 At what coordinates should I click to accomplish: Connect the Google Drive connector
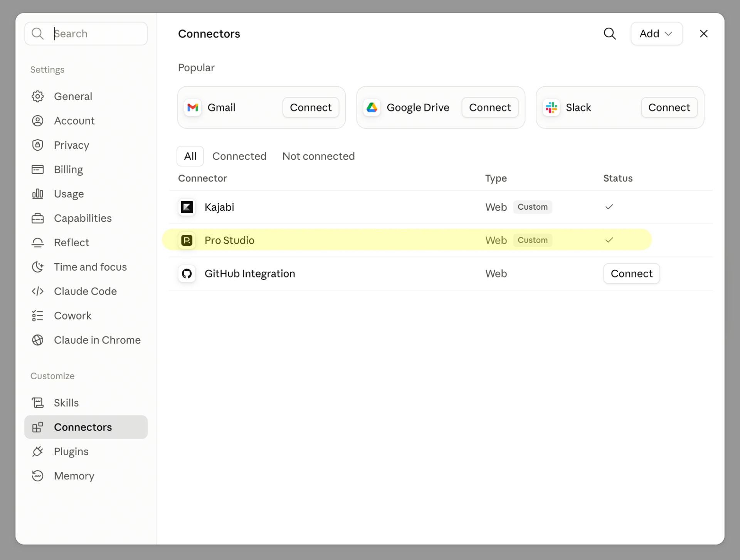[490, 108]
